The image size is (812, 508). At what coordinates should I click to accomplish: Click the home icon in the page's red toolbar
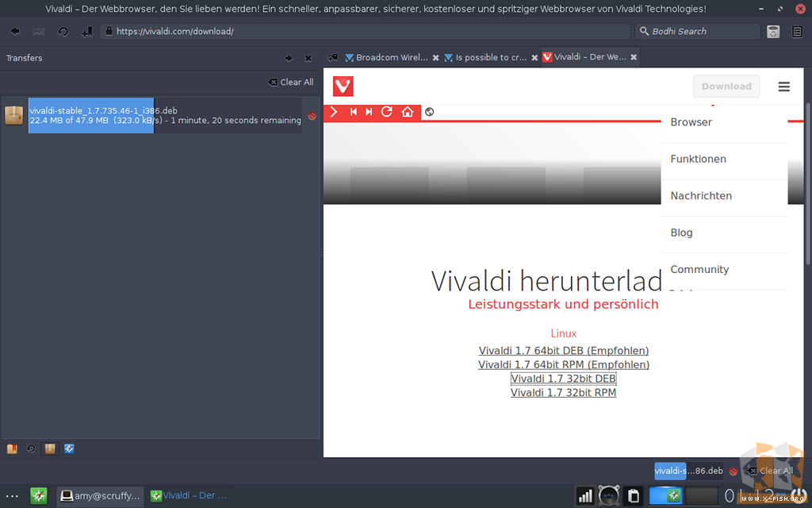pos(408,111)
